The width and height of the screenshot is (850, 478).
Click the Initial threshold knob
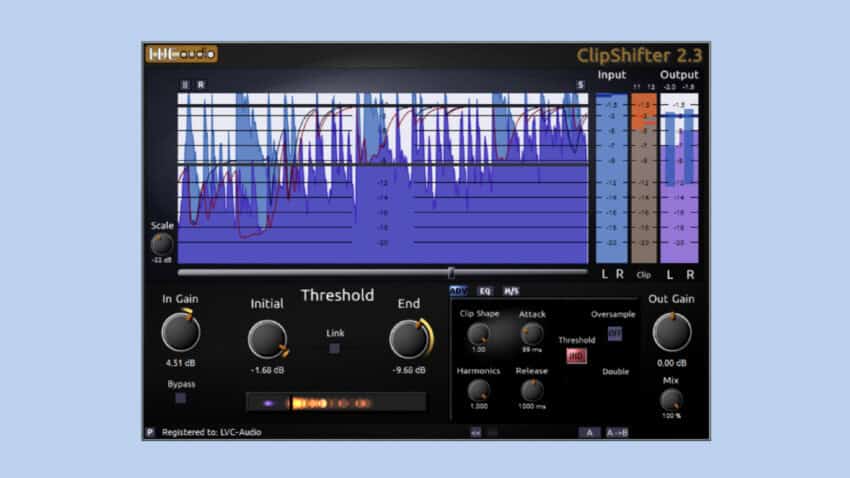(x=267, y=339)
